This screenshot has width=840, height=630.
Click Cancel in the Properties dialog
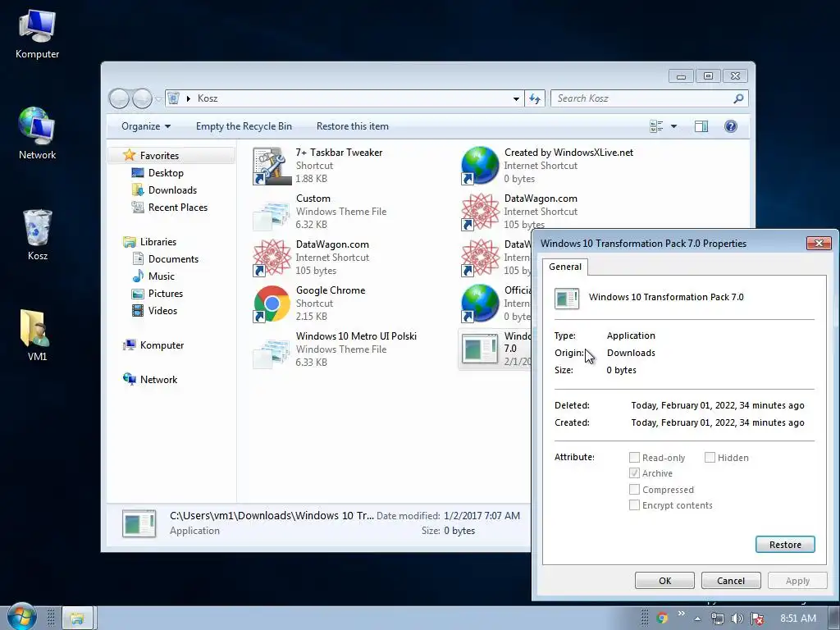click(731, 581)
